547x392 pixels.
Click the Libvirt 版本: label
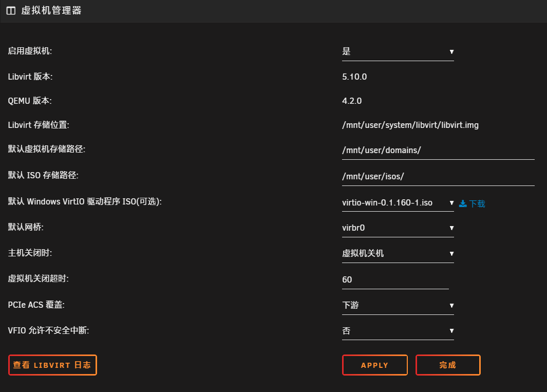coord(30,77)
